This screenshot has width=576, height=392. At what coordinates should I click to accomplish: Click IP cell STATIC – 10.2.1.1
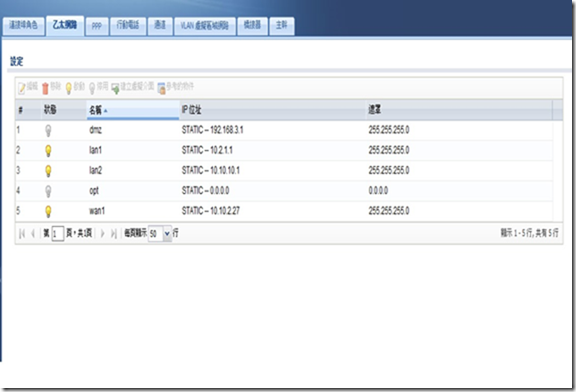pyautogui.click(x=207, y=150)
